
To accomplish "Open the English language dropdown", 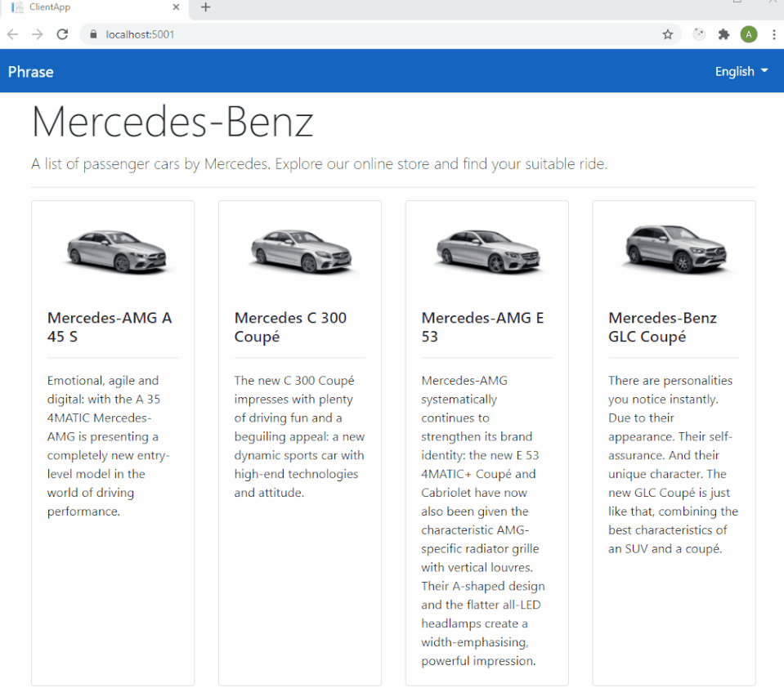I will pyautogui.click(x=741, y=71).
